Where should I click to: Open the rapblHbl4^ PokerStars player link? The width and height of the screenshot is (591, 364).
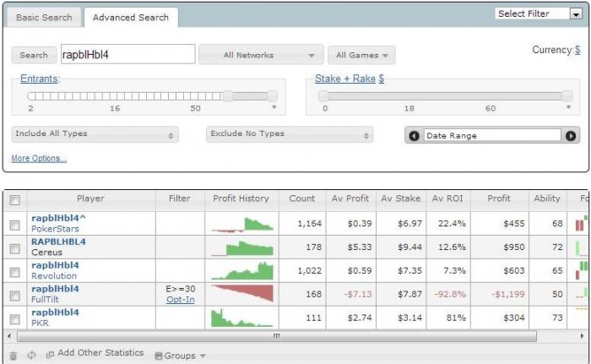coord(58,218)
